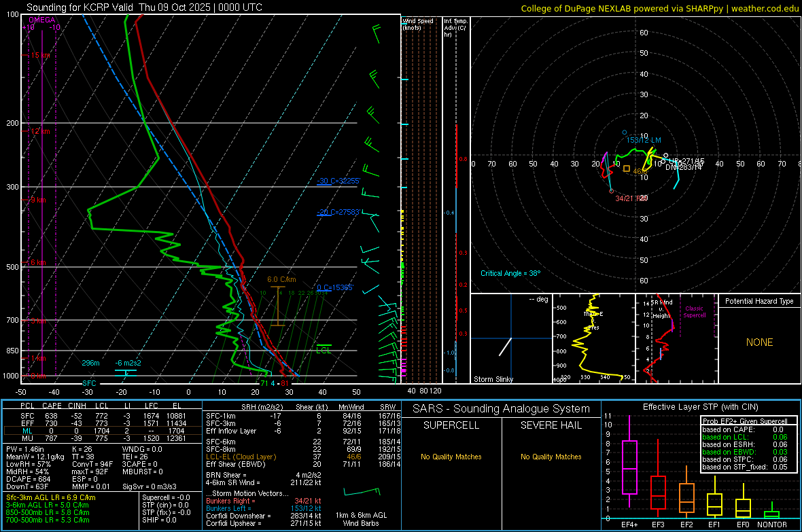Click the Potential Hazard Type header

pos(759,301)
